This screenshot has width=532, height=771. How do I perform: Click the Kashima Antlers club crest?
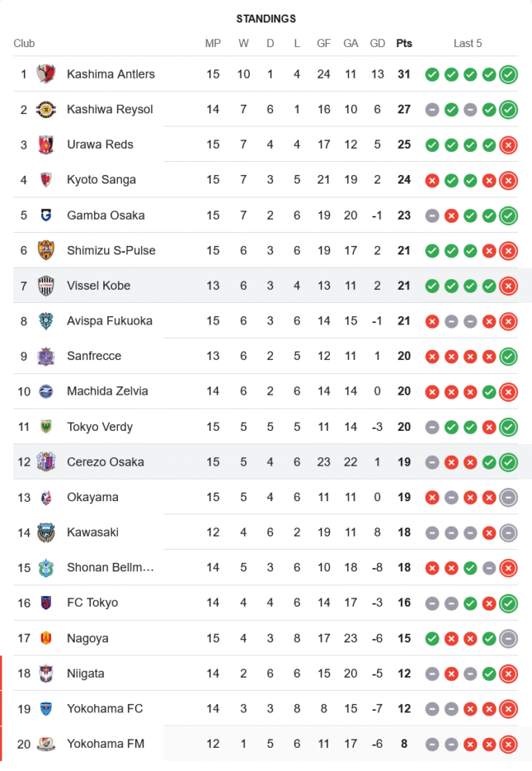[45, 74]
